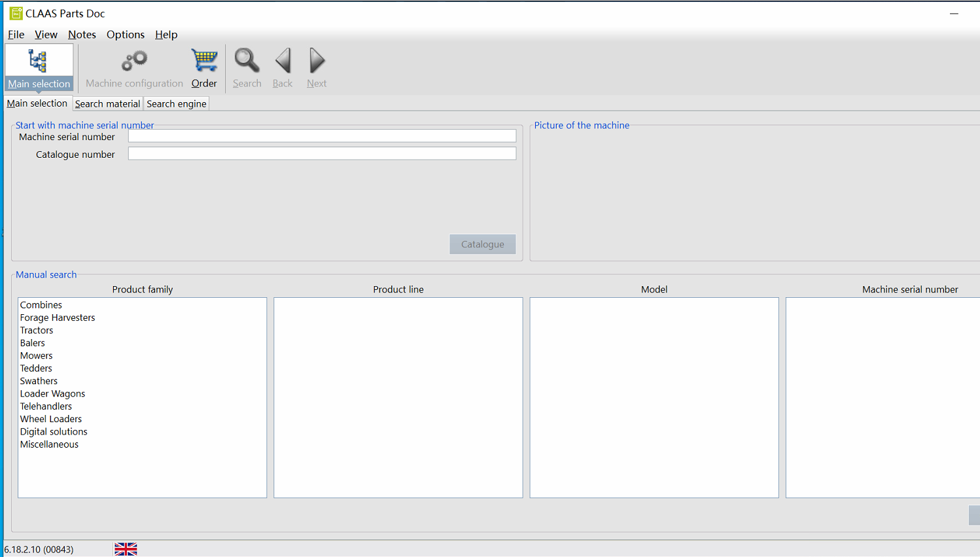The image size is (980, 557).
Task: Select Tractors in Product family
Action: tap(142, 331)
